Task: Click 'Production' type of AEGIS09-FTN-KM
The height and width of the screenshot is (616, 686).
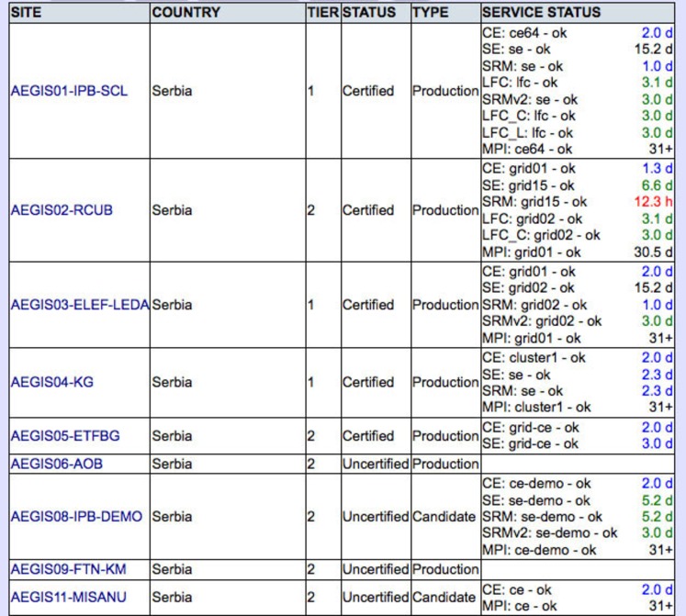Action: click(x=445, y=569)
